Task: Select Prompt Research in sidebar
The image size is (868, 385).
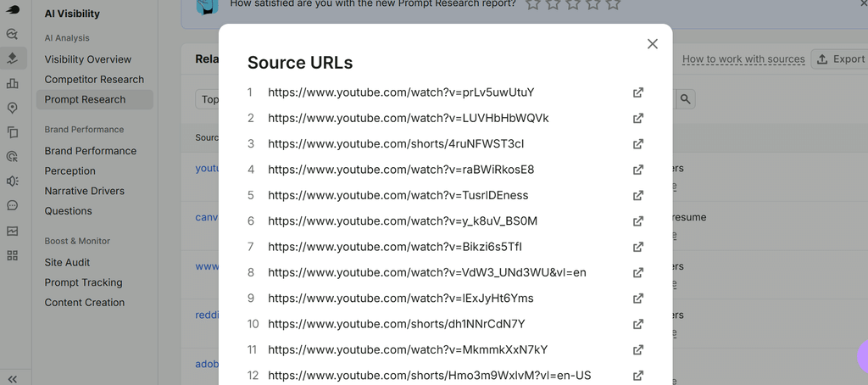Action: (x=95, y=99)
